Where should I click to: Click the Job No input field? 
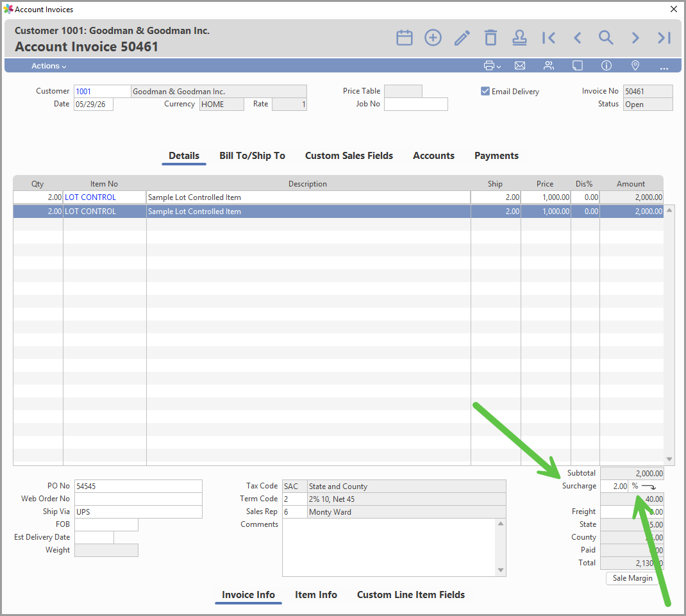[415, 104]
